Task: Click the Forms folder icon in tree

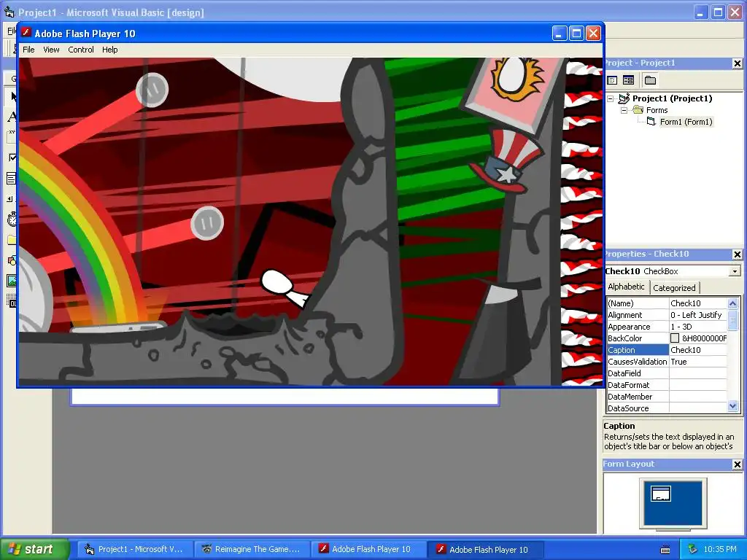Action: click(638, 110)
